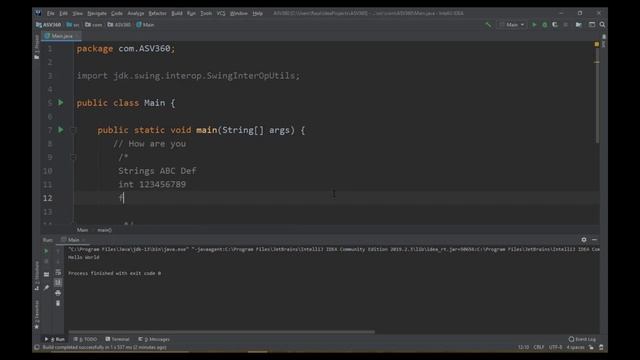The height and width of the screenshot is (360, 640).
Task: Click the green Run button in top toolbar
Action: [534, 25]
